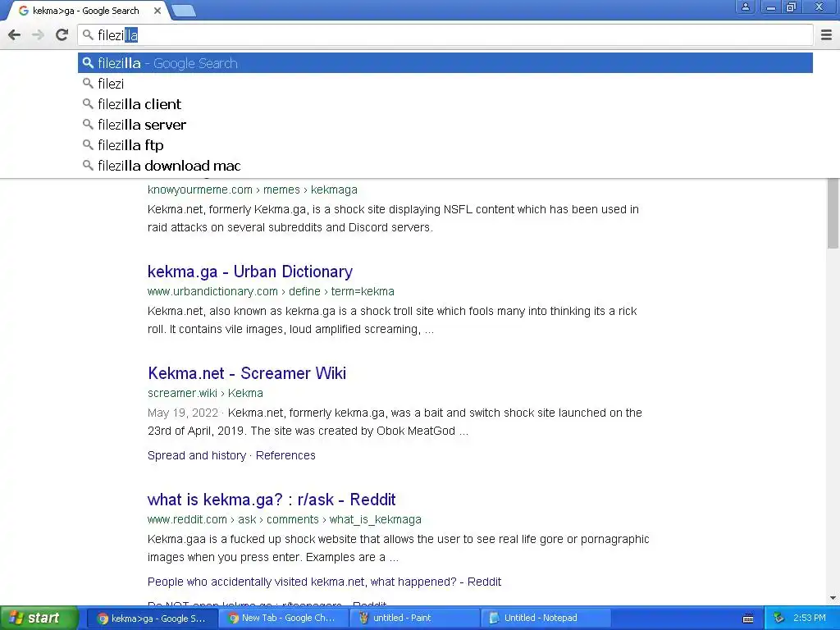Follow the 'Spread and history' sitelink
Screen dimensions: 840x630
(197, 455)
